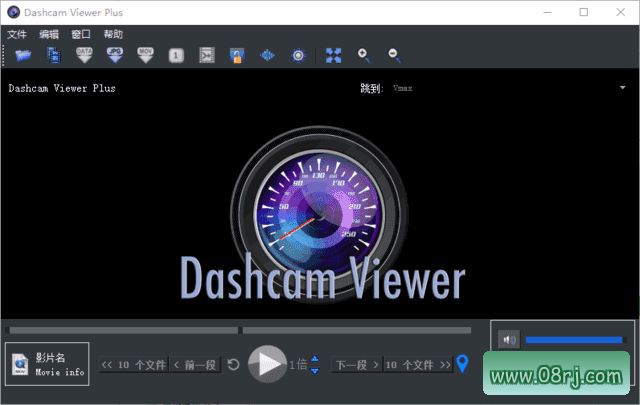Click the open multiple movie files icon
The width and height of the screenshot is (640, 405).
54,55
